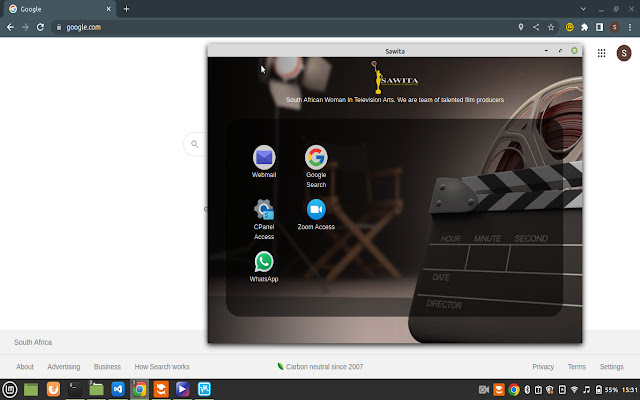Go back in Chrome
Screen dimensions: 640x400
[x=10, y=27]
